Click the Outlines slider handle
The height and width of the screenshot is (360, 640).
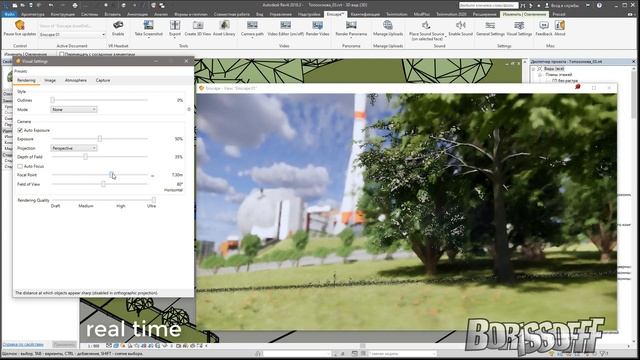(52, 100)
